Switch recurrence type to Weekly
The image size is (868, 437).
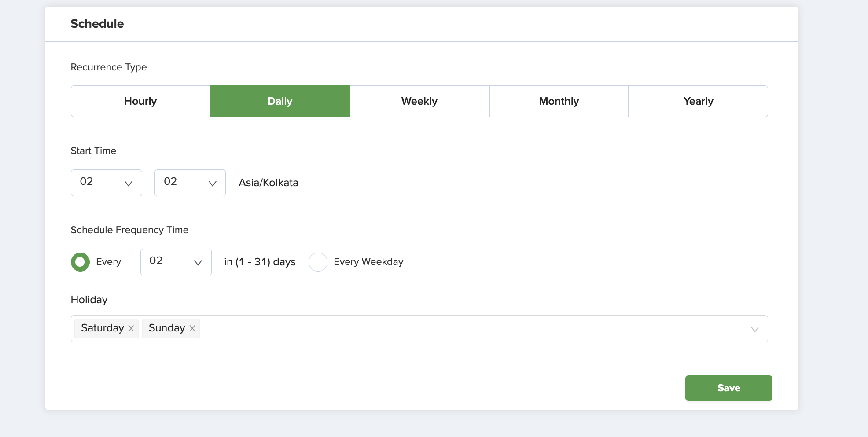tap(419, 101)
